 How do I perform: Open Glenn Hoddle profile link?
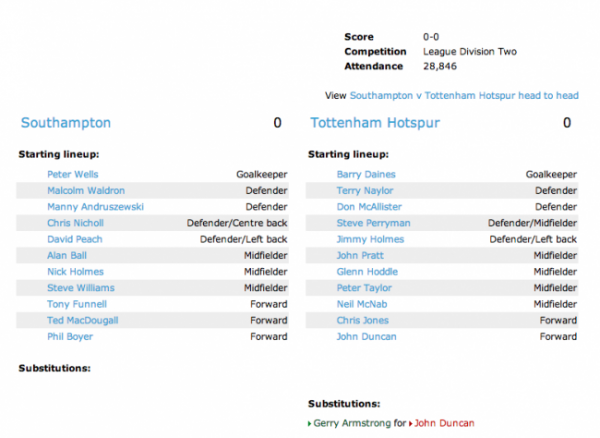367,272
